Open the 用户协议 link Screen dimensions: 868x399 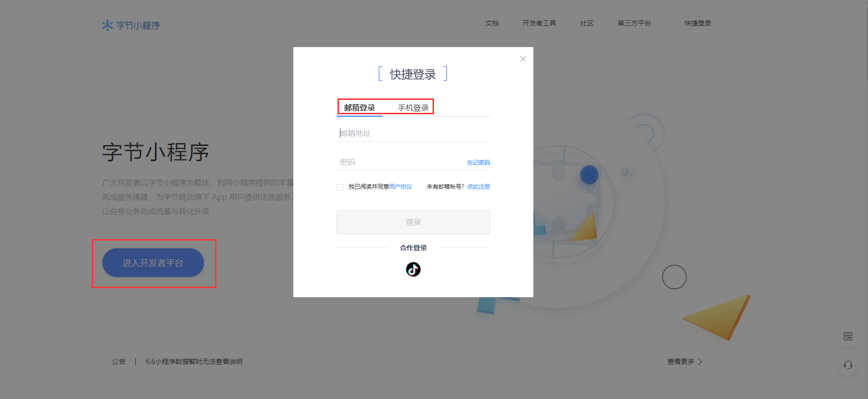tap(400, 187)
